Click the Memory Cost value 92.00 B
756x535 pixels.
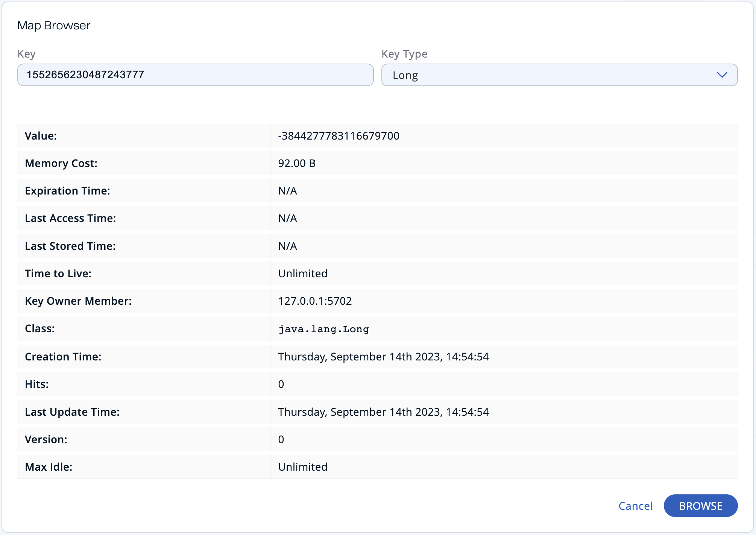pos(297,163)
